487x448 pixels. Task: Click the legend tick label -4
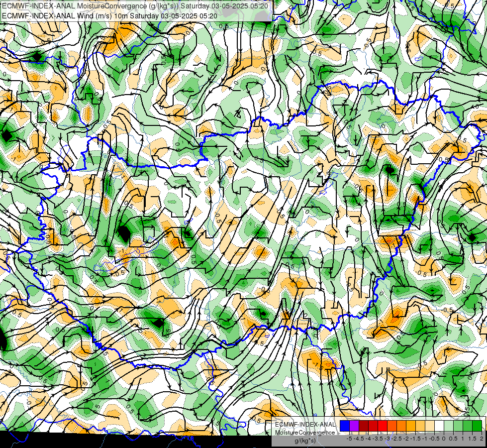click(368, 439)
